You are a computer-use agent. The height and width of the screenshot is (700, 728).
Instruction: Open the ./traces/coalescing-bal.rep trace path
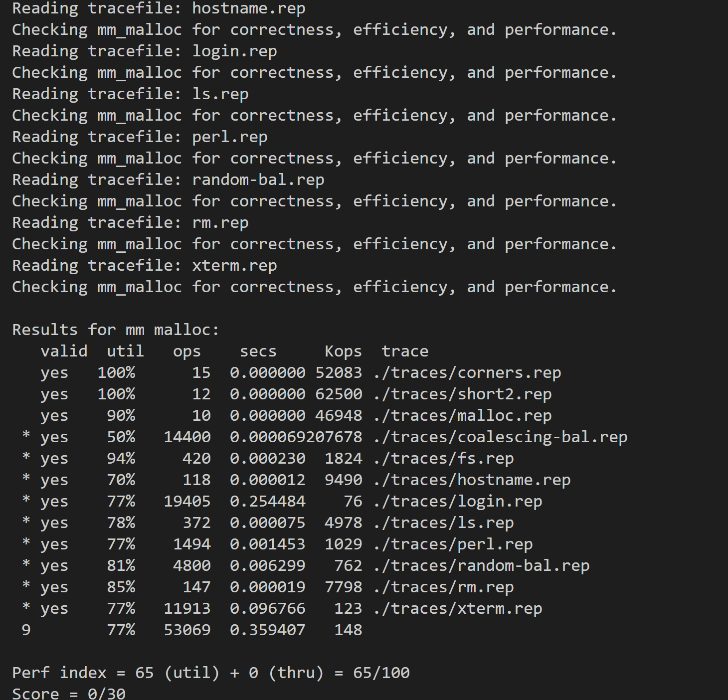[500, 437]
